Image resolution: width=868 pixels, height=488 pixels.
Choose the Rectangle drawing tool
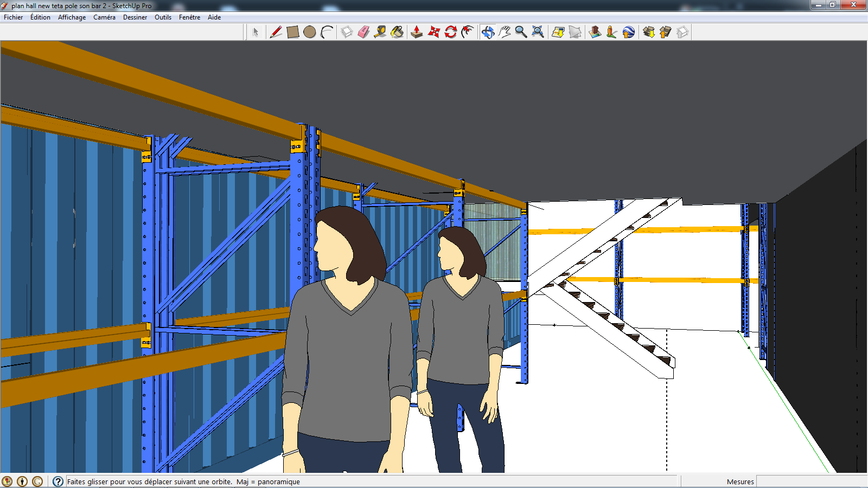click(x=293, y=32)
